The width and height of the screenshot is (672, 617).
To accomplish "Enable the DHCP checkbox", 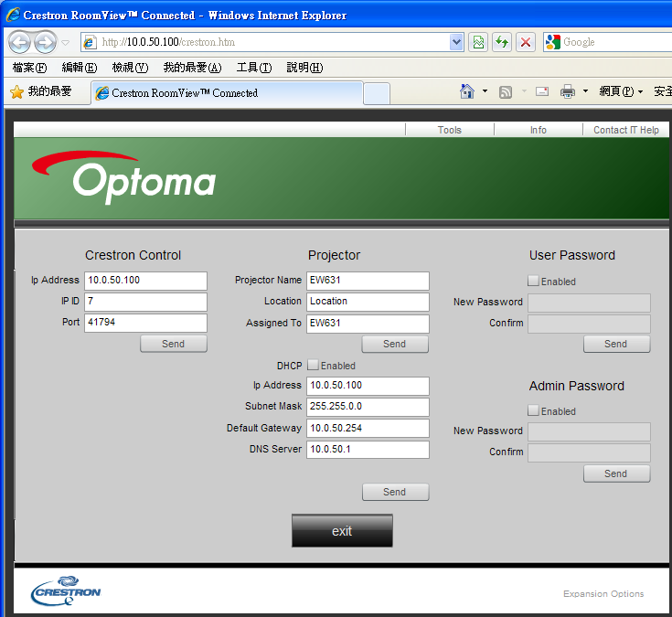I will 314,365.
